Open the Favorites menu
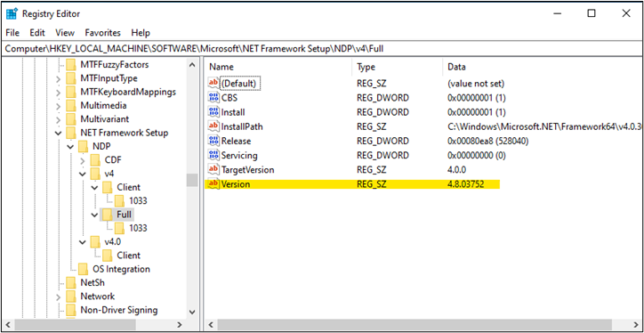The image size is (644, 333). tap(102, 32)
